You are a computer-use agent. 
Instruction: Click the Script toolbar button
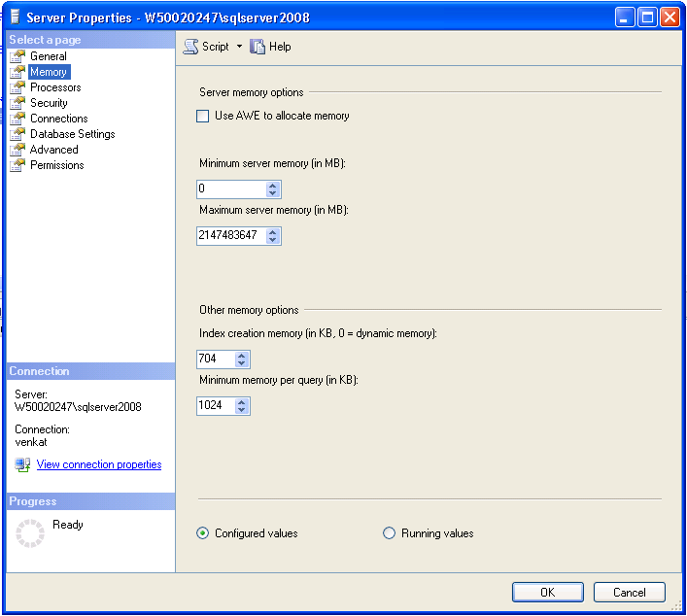coord(206,47)
